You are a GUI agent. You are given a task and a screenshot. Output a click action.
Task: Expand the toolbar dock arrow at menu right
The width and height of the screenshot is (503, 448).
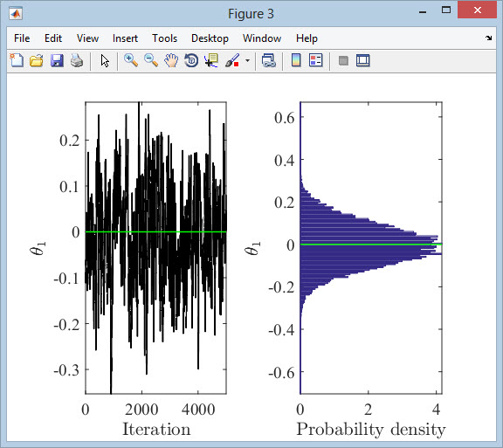click(488, 38)
